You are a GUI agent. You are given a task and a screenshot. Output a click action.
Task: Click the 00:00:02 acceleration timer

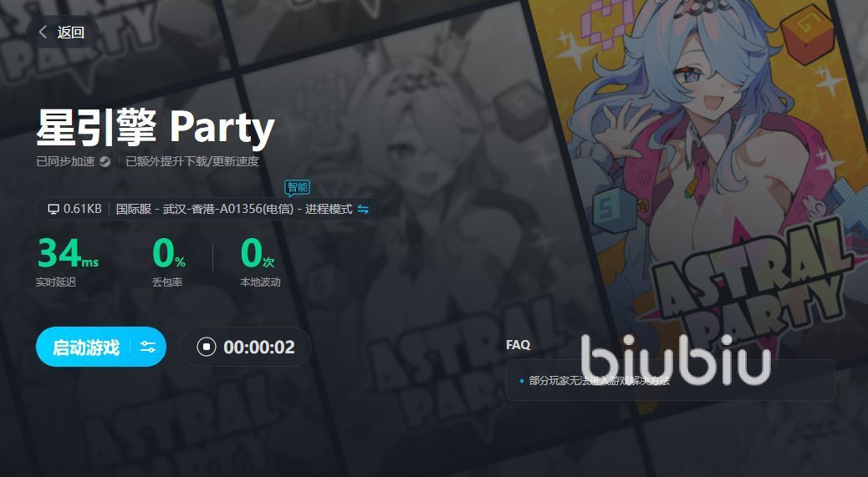(x=259, y=348)
